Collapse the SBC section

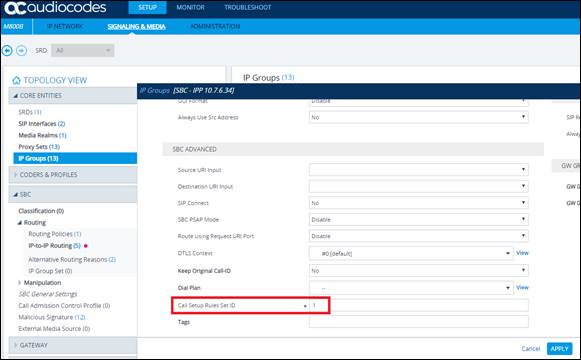coord(73,194)
